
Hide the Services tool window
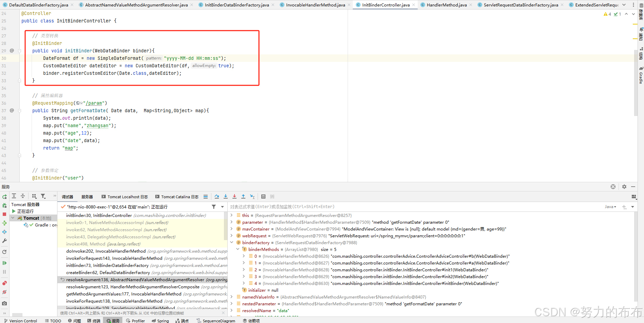click(x=633, y=187)
